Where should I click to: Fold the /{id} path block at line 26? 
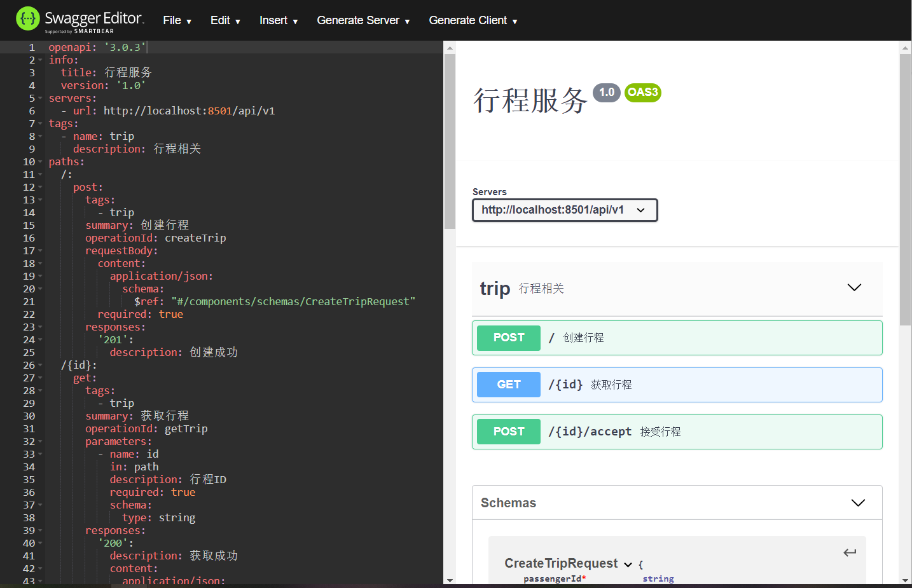coord(40,365)
